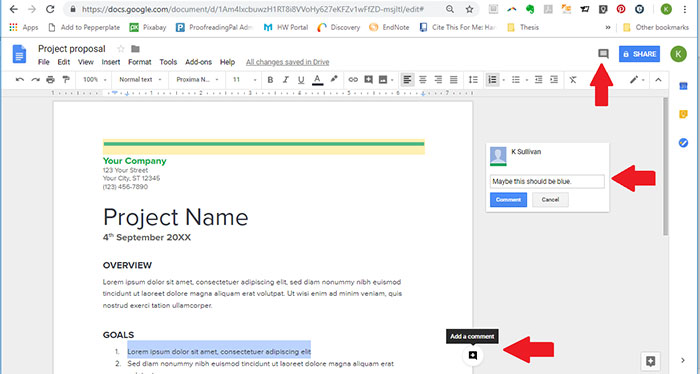Viewport: 700px width, 374px height.
Task: Click the Undo icon in toolbar
Action: point(20,80)
